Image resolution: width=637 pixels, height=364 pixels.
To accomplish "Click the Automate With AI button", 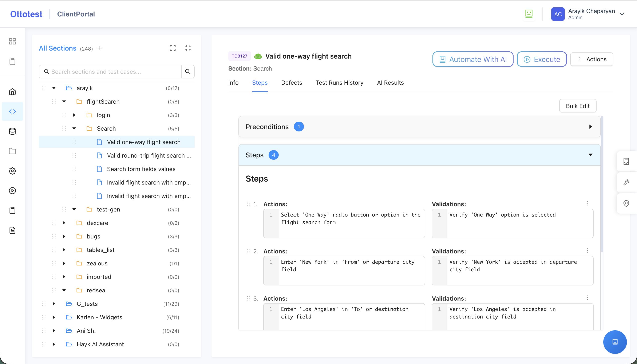I will 473,59.
